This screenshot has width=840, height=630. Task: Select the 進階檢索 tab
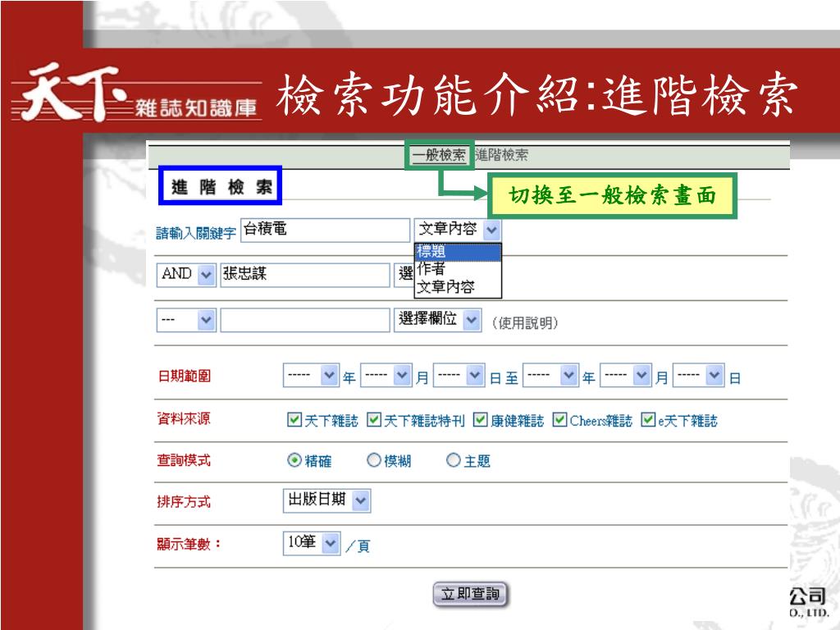click(501, 155)
